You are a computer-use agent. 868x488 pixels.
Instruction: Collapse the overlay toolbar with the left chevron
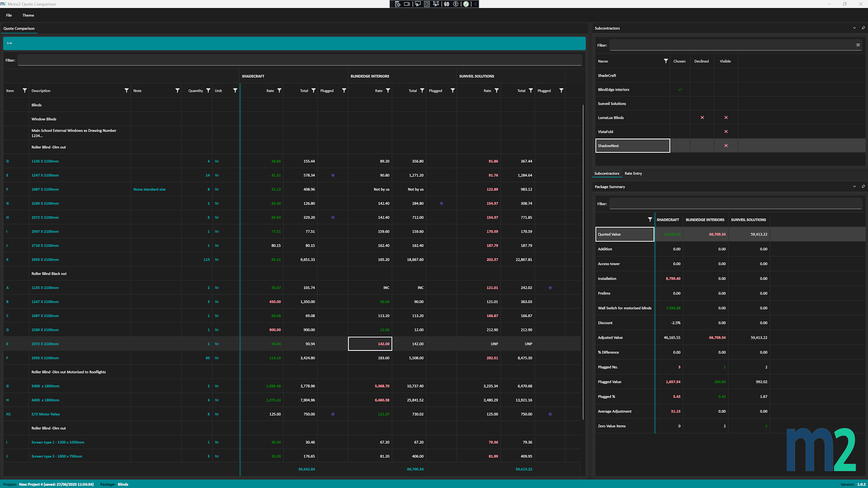[x=475, y=4]
